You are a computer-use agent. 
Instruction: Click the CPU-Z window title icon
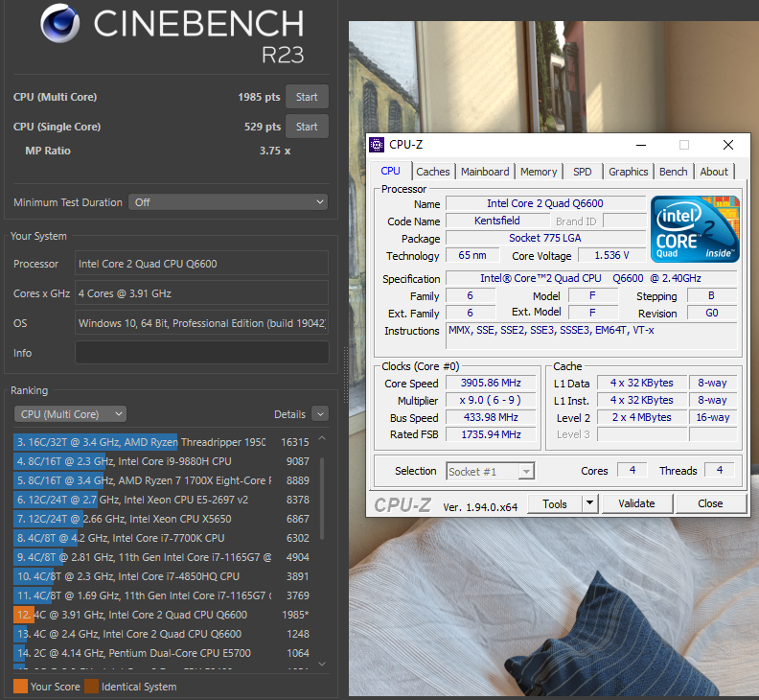coord(377,145)
